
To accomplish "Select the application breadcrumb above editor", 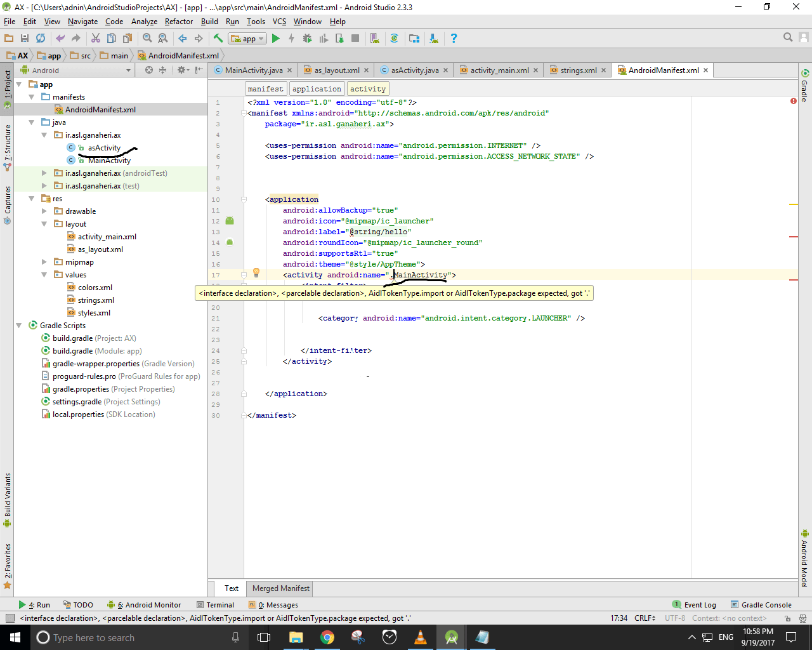I will [x=317, y=89].
